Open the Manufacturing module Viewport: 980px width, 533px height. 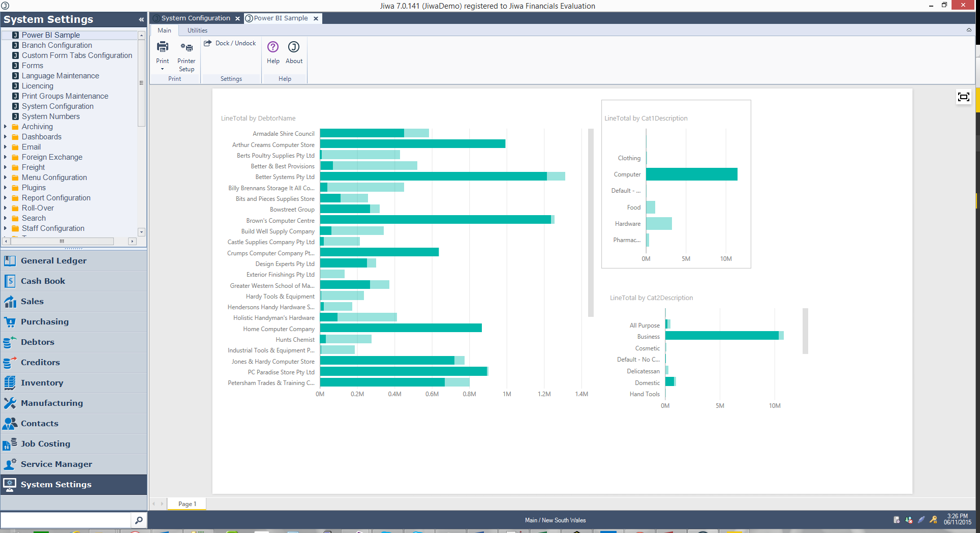pos(51,403)
